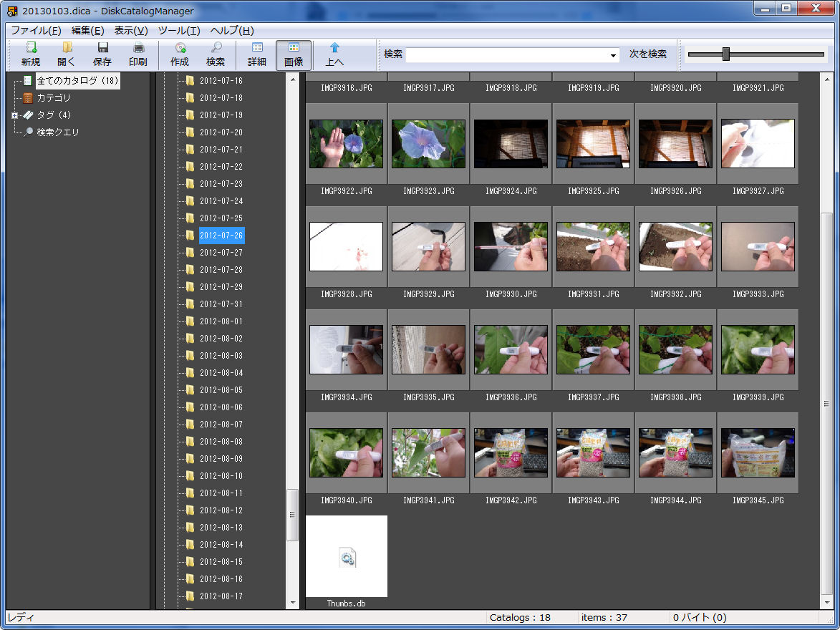The image size is (840, 630).
Task: Select the IMGP3923.JPG flower thumbnail
Action: [428, 143]
